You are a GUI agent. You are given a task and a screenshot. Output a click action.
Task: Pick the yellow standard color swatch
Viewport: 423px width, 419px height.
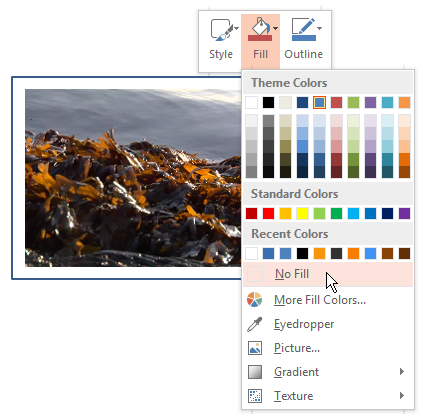(302, 213)
